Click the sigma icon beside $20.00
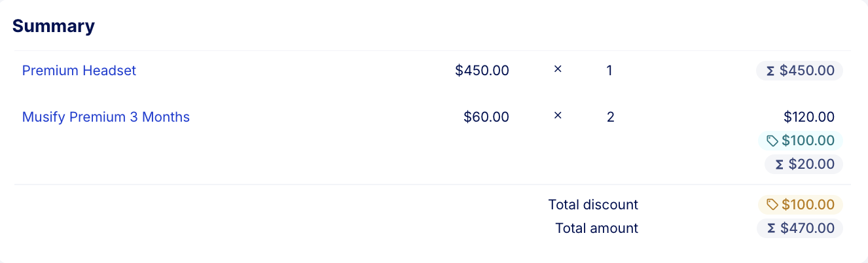 (x=779, y=164)
